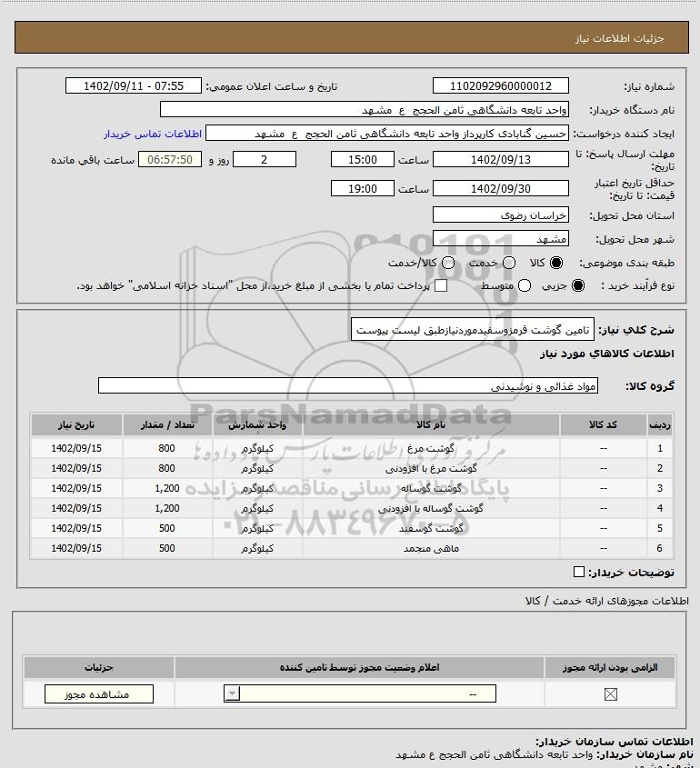Click the announcement date field 1402/09/11 - 07:55
The width and height of the screenshot is (700, 768).
(134, 85)
